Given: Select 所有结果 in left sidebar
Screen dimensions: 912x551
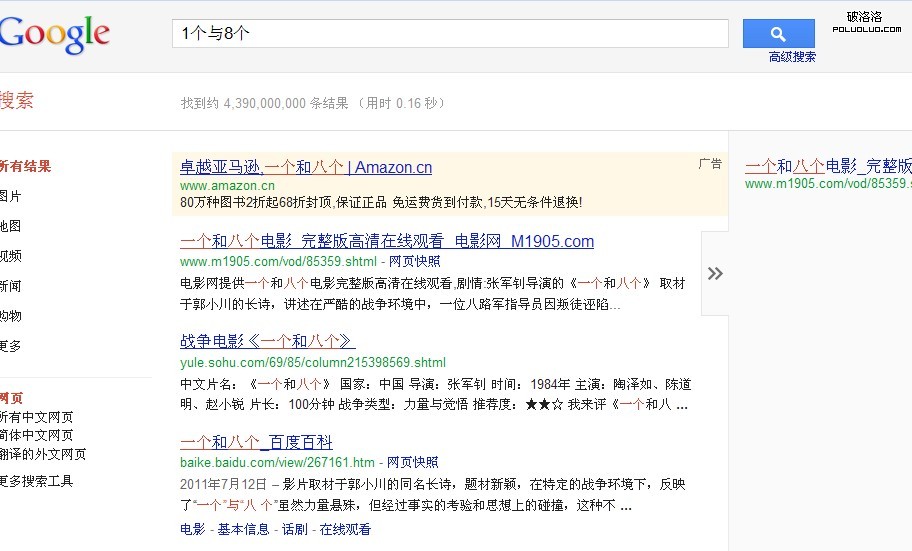Looking at the screenshot, I should point(25,166).
